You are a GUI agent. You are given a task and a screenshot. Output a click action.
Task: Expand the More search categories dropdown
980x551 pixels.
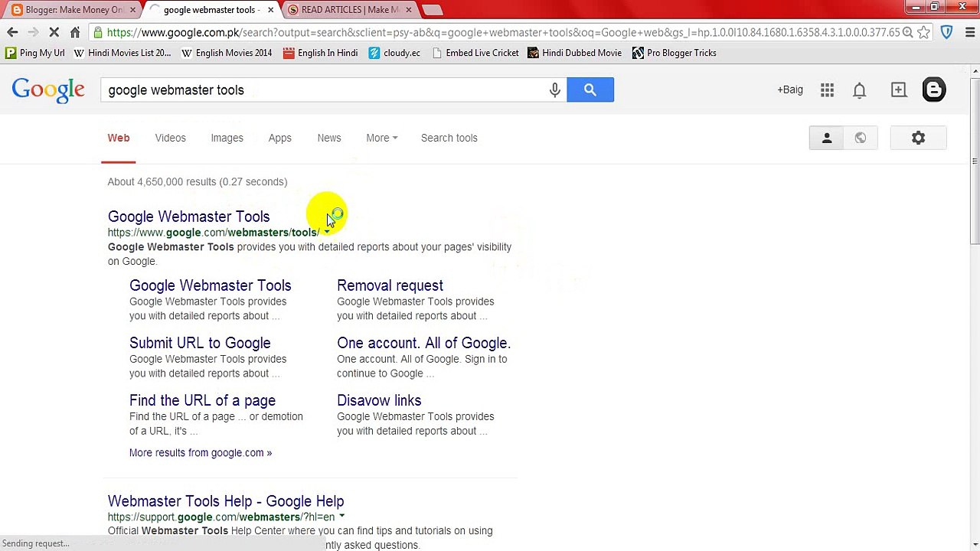coord(381,138)
